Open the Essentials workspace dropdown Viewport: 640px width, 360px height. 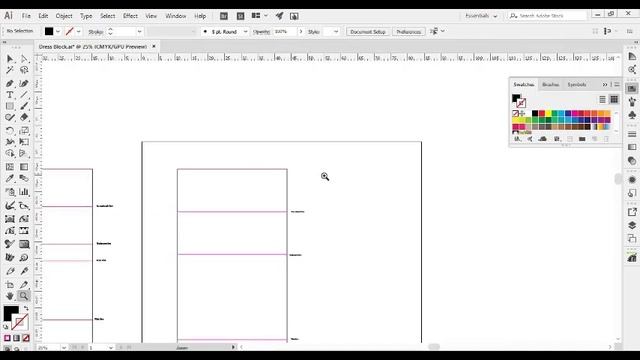[x=482, y=16]
